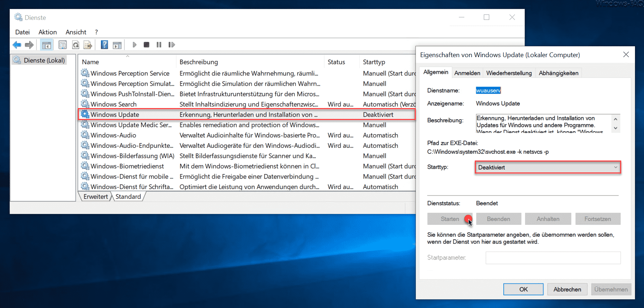Sort by the Beschreibung column header
The width and height of the screenshot is (644, 308).
point(250,62)
